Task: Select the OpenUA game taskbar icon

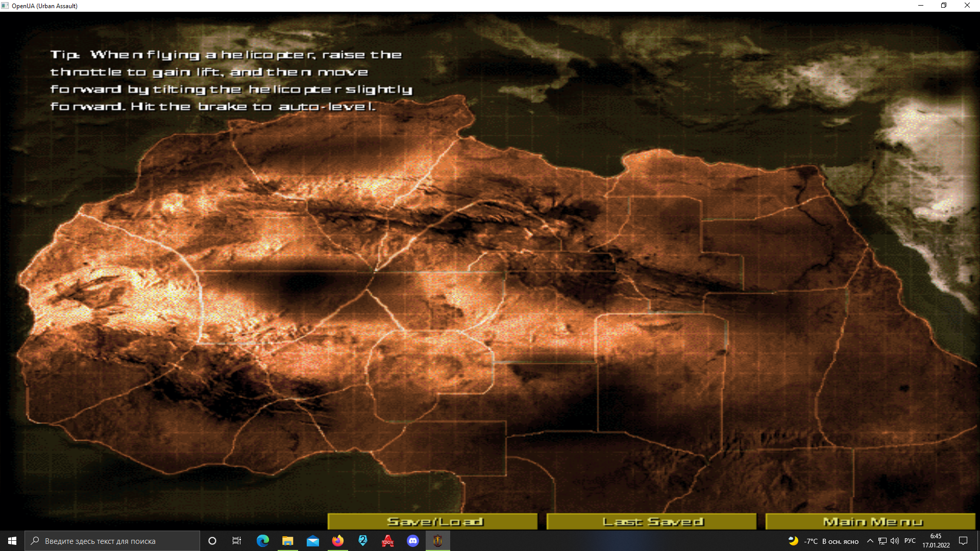Action: point(438,541)
